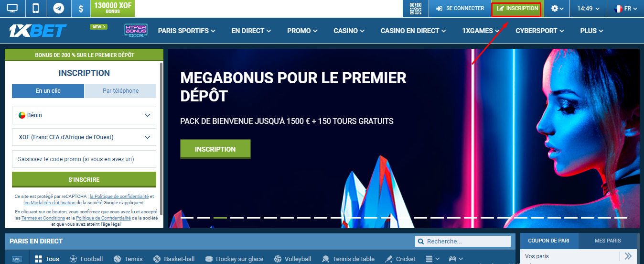Open the PROMO menu
Viewport: 644px width, 264px height.
pyautogui.click(x=302, y=31)
